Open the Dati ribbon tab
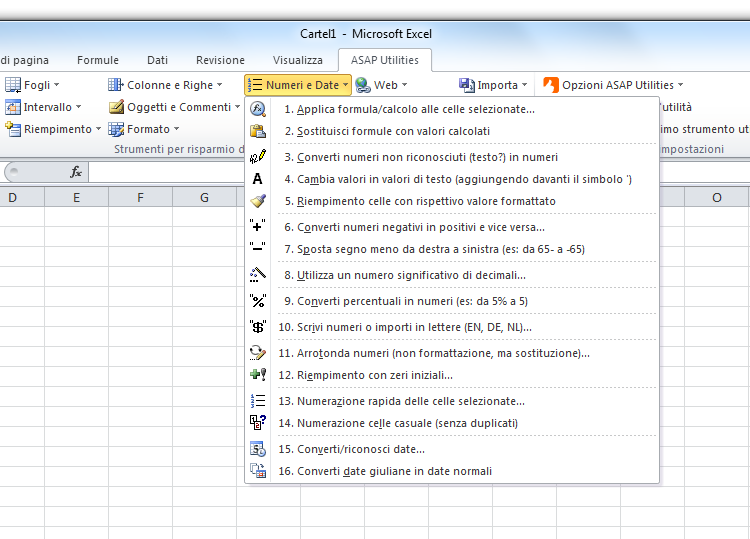 [x=157, y=60]
